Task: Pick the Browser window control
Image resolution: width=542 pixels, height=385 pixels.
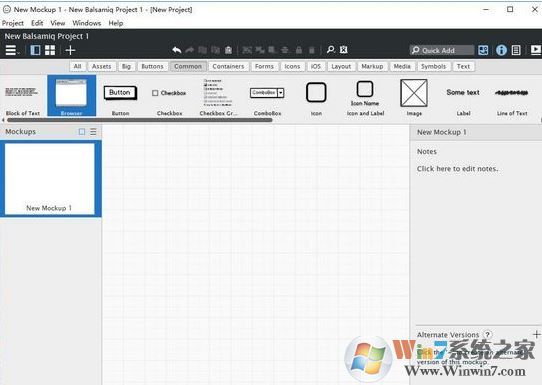Action: pos(72,96)
